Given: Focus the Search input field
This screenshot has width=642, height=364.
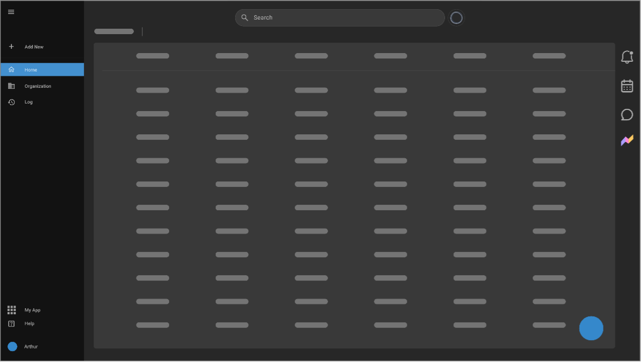Looking at the screenshot, I should 347,18.
